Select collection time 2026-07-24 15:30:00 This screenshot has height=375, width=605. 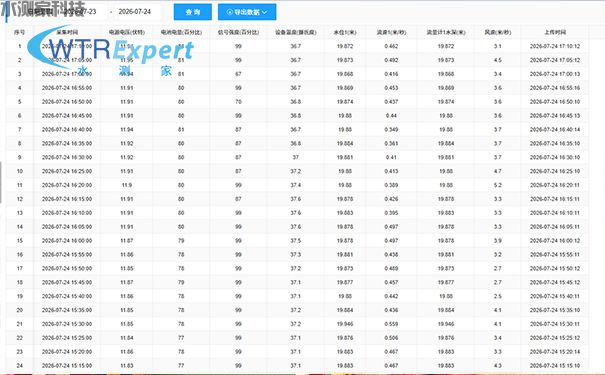(67, 324)
